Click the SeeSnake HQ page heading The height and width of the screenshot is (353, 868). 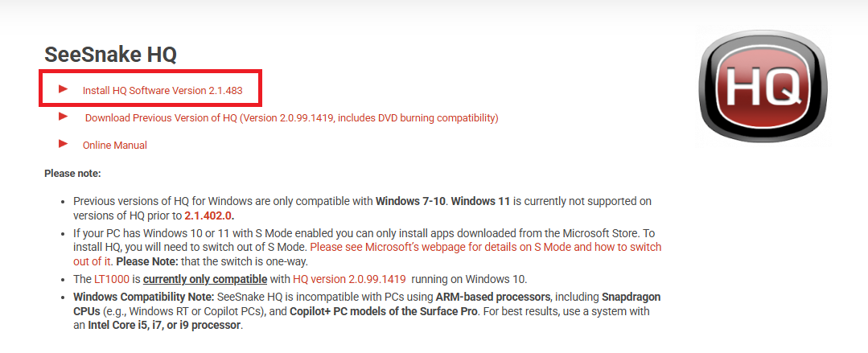coord(110,55)
